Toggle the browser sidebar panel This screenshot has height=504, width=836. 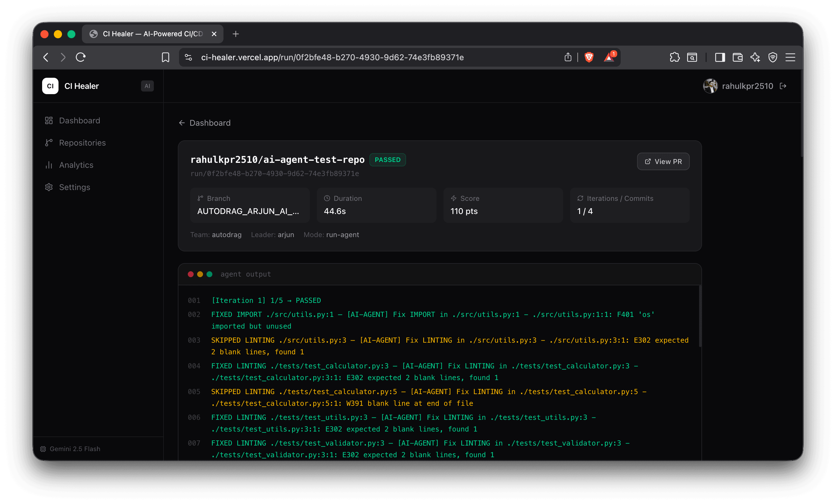click(720, 58)
